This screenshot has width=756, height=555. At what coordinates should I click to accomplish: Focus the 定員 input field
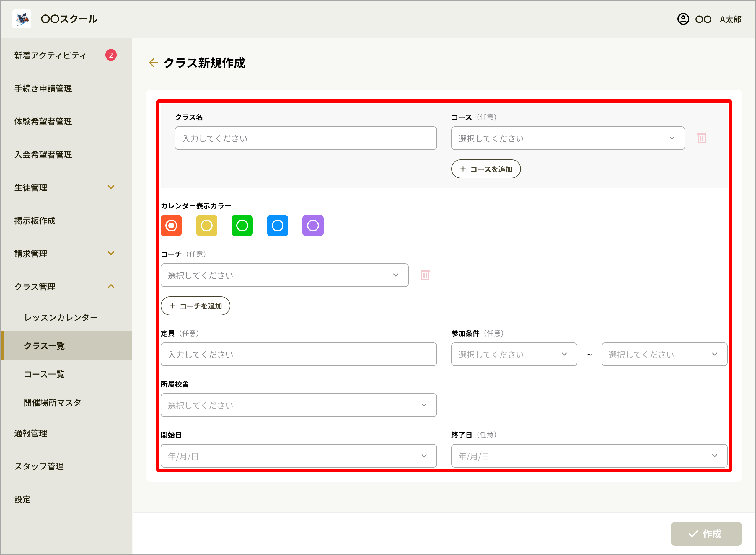coord(299,355)
